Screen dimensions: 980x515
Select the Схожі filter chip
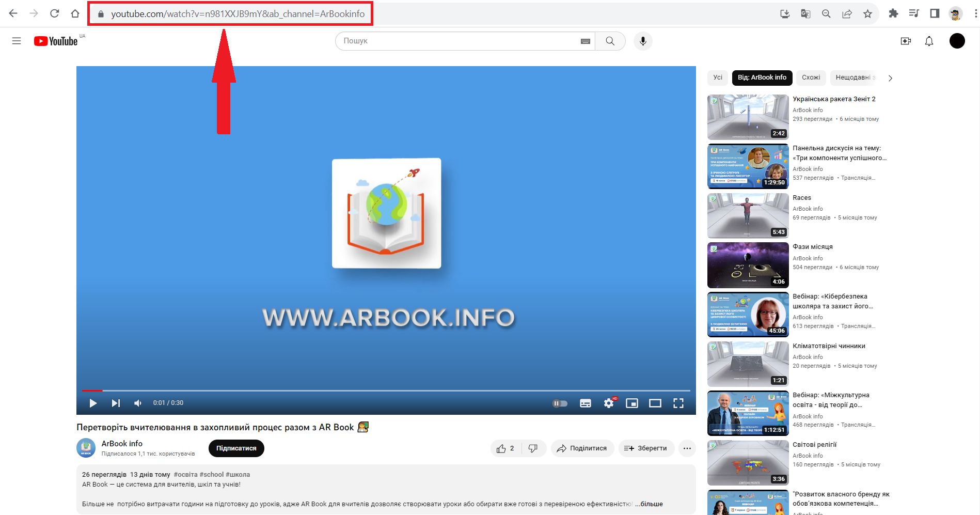[x=811, y=77]
